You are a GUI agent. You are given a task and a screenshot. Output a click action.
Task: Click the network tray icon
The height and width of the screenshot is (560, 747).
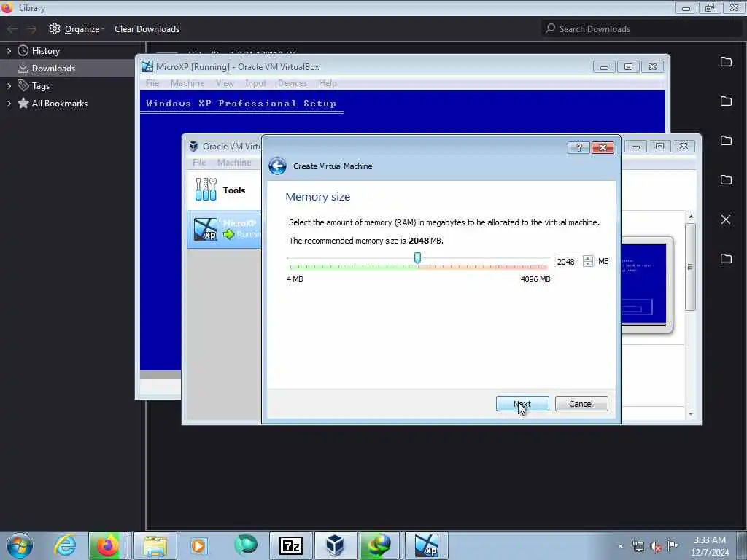(x=638, y=547)
